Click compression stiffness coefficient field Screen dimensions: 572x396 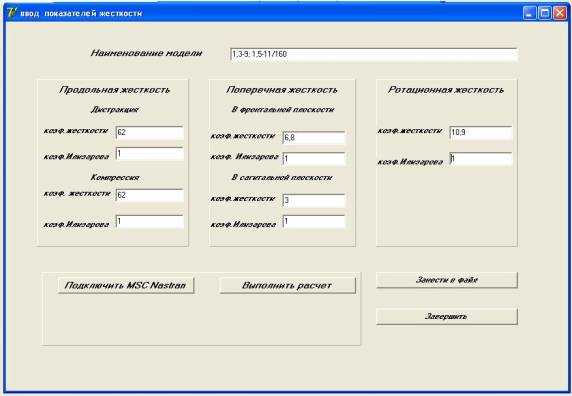coord(150,195)
